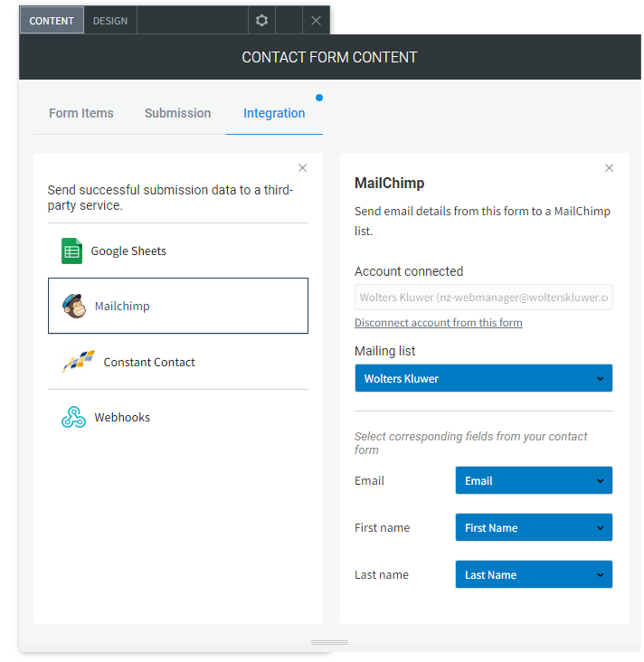Image resolution: width=644 pixels, height=662 pixels.
Task: Click the Mailchimp monkey logo
Action: 74,306
